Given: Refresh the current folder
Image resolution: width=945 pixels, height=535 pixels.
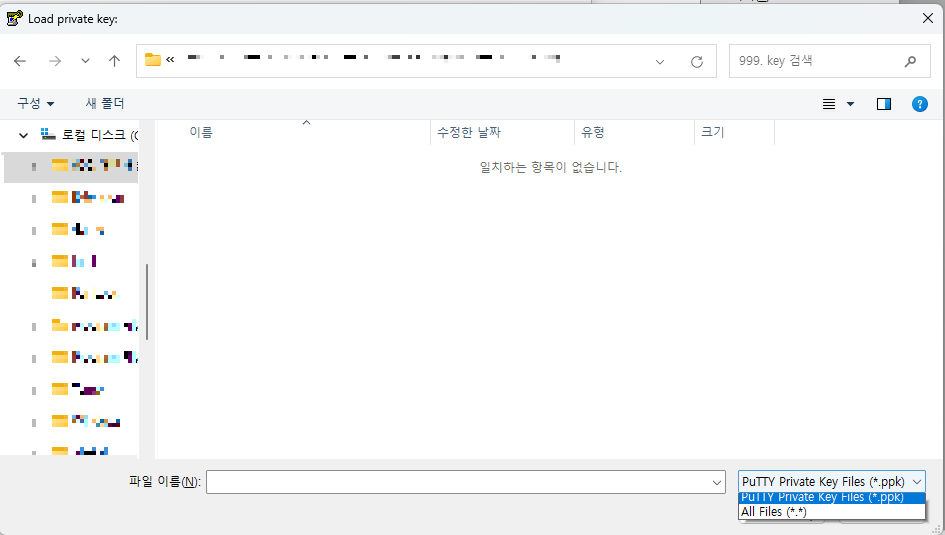Looking at the screenshot, I should (x=697, y=61).
